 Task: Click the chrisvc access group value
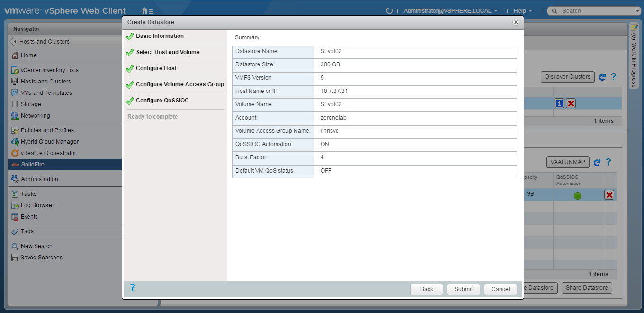pyautogui.click(x=330, y=131)
